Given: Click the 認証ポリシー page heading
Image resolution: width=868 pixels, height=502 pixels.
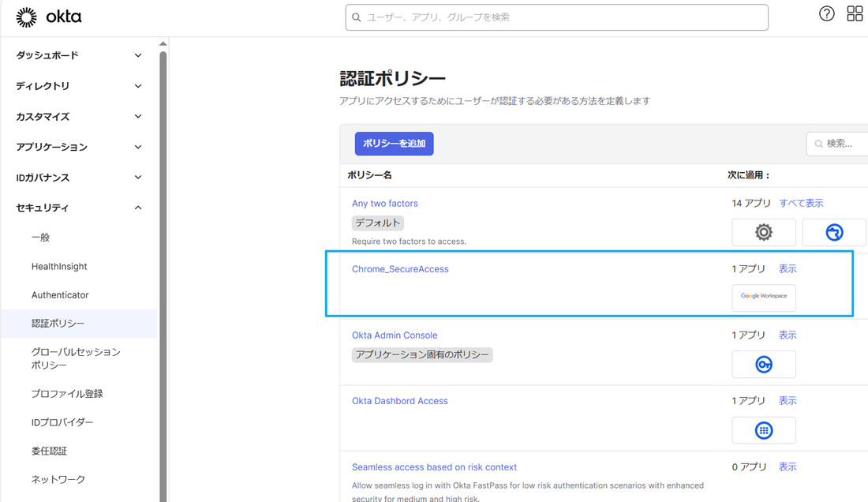Looking at the screenshot, I should [x=392, y=79].
